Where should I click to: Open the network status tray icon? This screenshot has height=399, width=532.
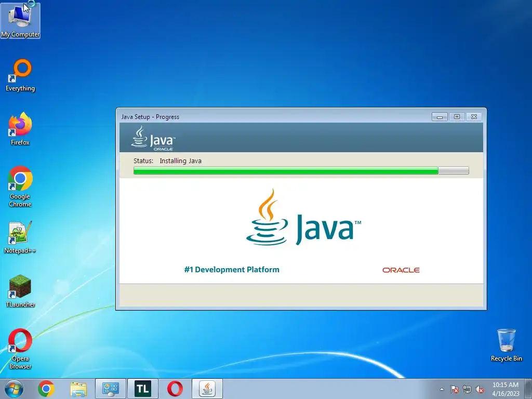click(x=467, y=389)
